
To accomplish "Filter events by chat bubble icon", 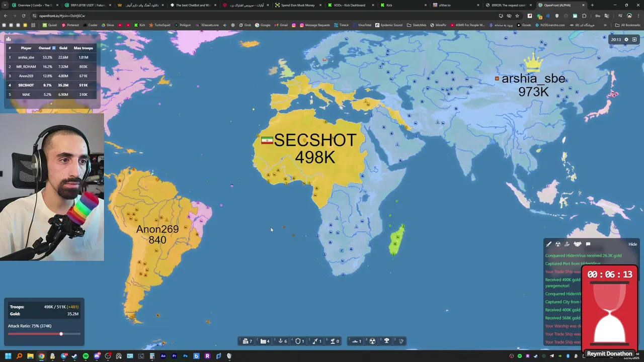I will click(x=588, y=244).
